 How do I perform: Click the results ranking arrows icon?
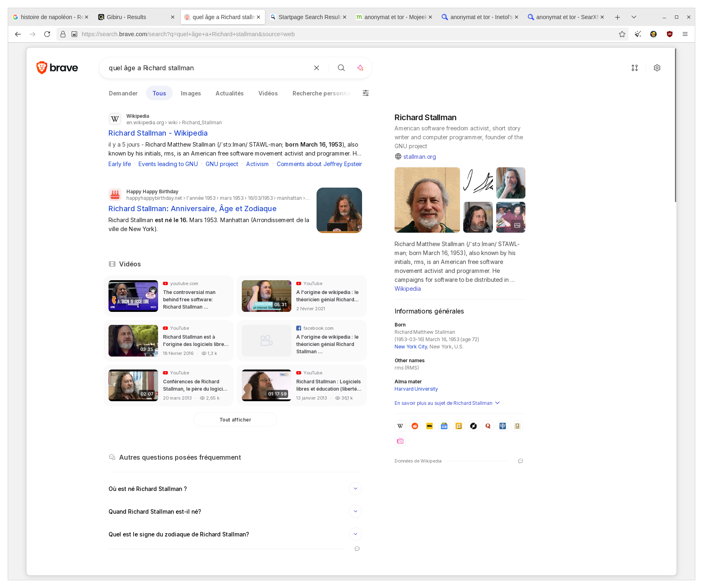click(635, 68)
